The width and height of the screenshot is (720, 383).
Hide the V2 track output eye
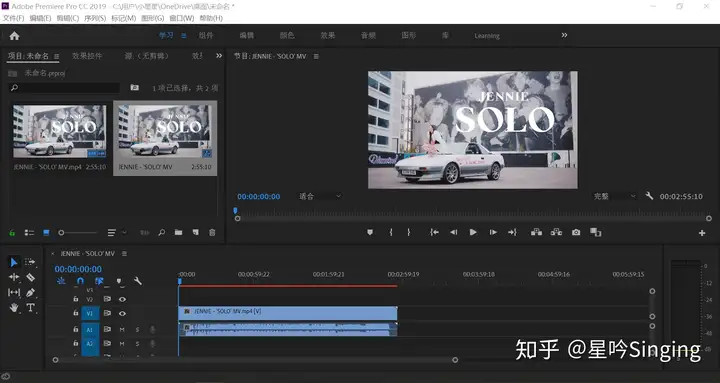tap(122, 299)
